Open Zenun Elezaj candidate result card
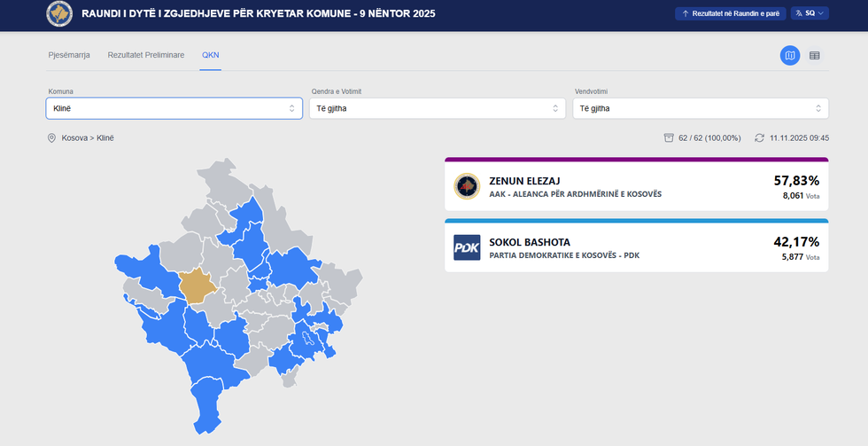 pos(636,186)
